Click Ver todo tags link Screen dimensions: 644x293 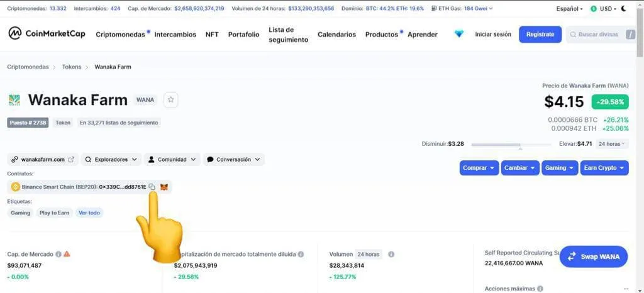tap(89, 213)
